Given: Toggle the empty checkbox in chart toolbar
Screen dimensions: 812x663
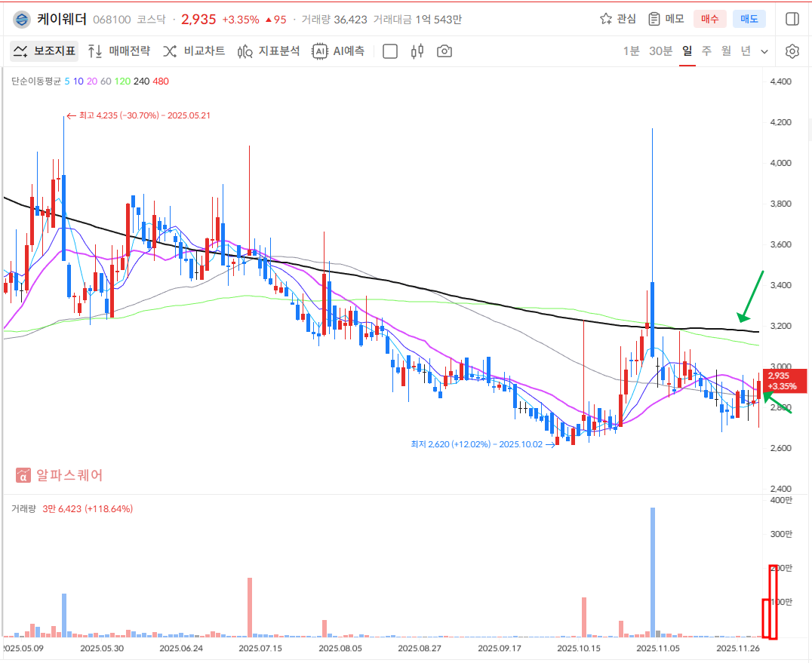Looking at the screenshot, I should tap(390, 51).
